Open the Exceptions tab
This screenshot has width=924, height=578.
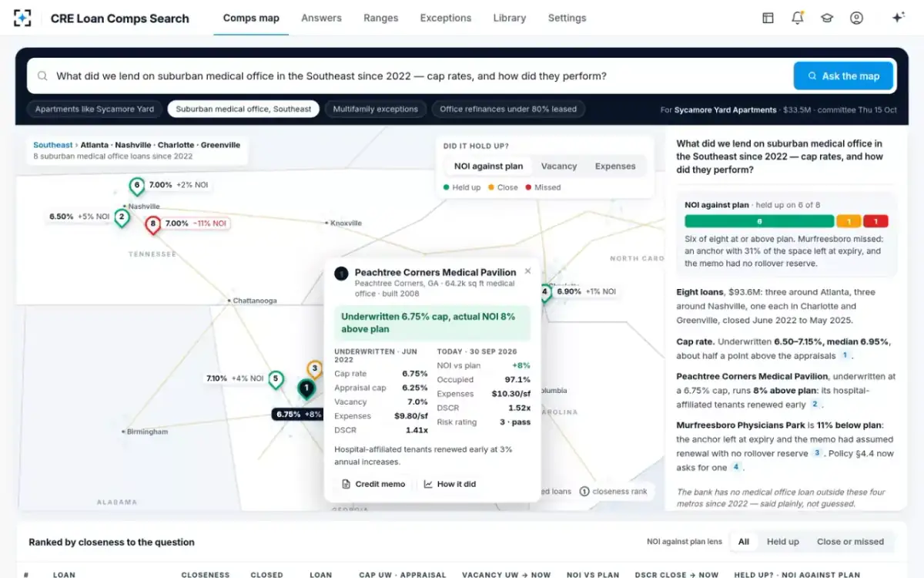point(445,18)
